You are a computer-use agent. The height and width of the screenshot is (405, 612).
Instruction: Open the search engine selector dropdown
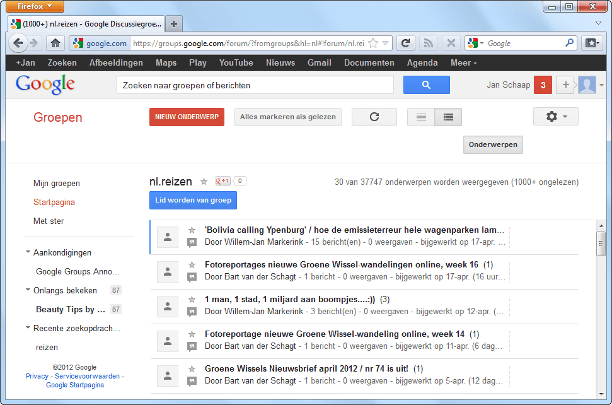pos(475,43)
